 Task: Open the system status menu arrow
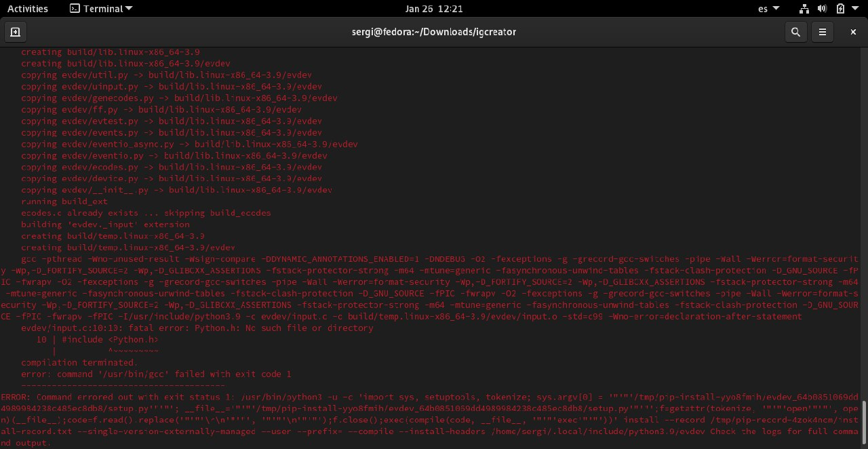(x=854, y=8)
